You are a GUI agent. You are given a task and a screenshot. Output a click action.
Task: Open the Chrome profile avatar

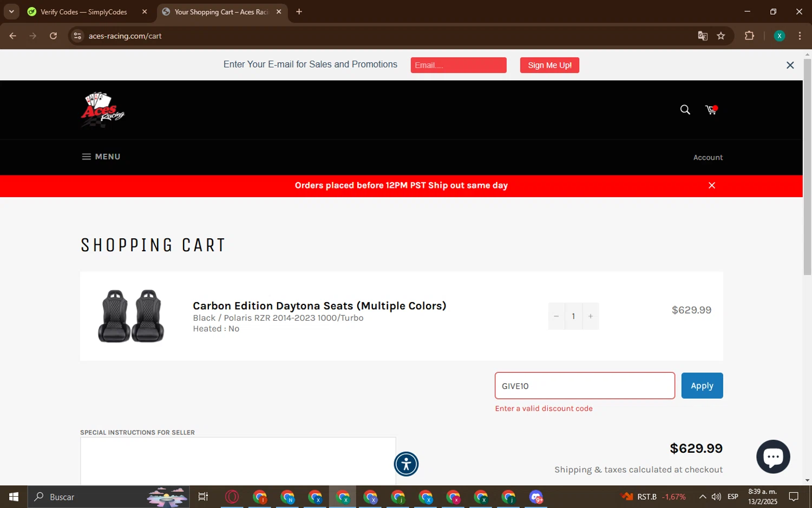[x=780, y=36]
